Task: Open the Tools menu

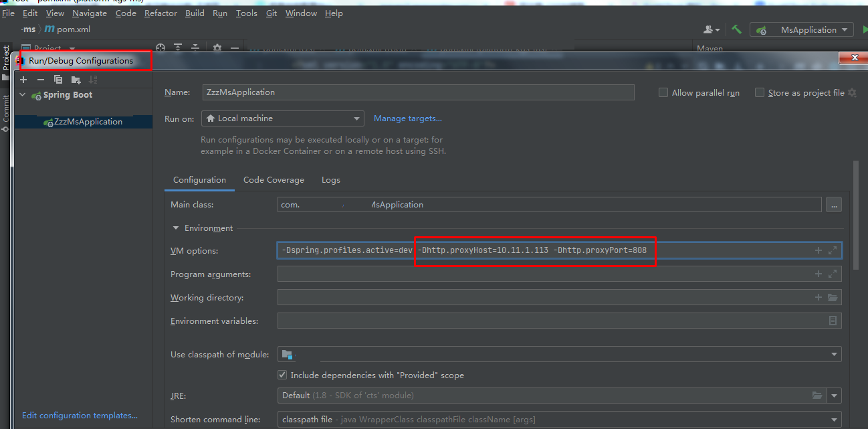Action: pos(247,13)
